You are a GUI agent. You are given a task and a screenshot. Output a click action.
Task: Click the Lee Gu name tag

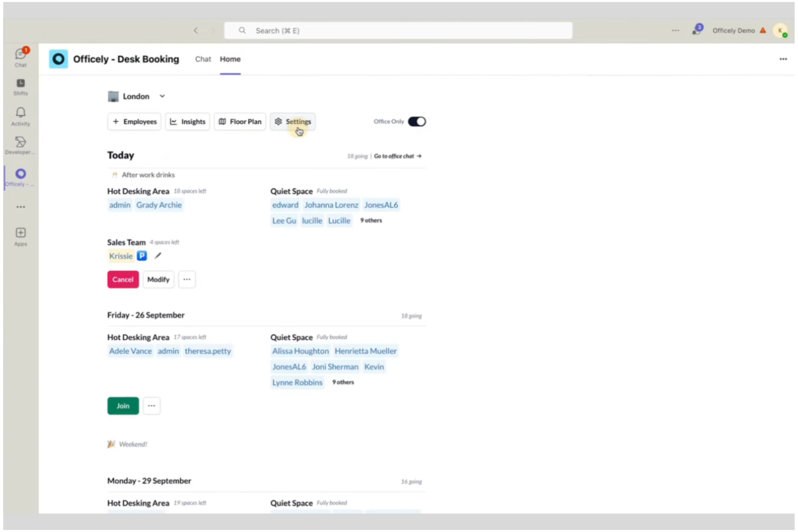pos(284,221)
